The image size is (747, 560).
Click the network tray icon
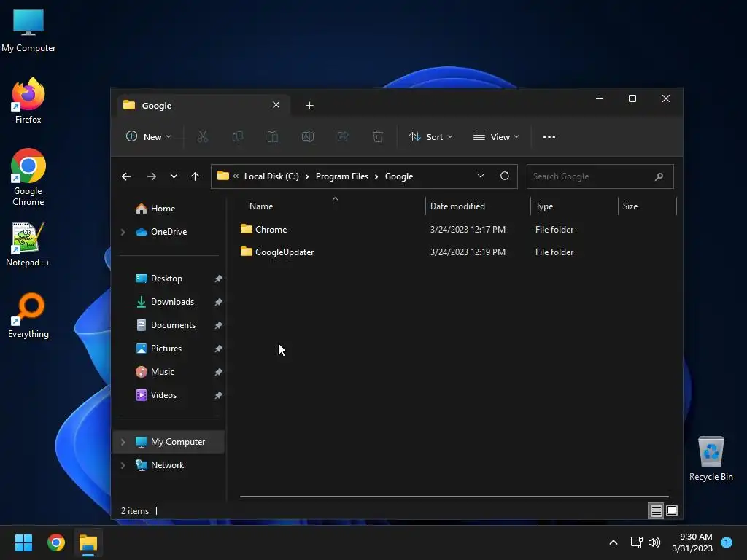click(636, 542)
